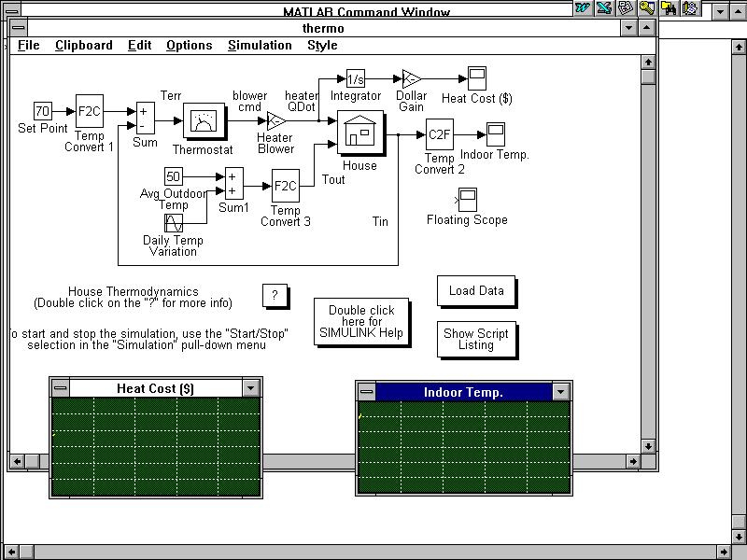Open the Clipboard menu
Screen dimensions: 747x560
[84, 45]
